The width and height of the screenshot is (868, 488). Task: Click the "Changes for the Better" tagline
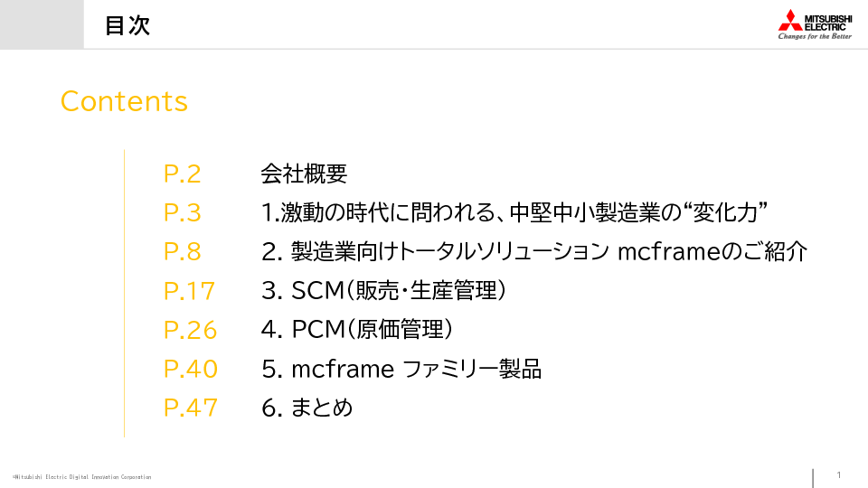pyautogui.click(x=815, y=37)
